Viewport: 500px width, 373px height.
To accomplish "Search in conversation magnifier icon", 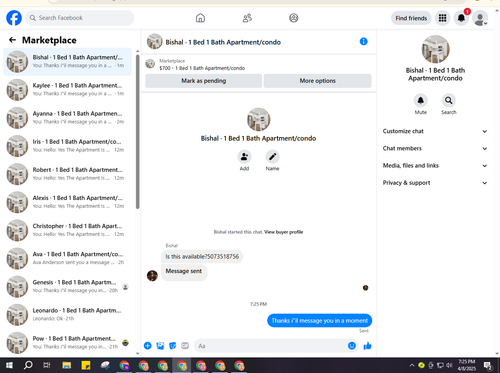I will pos(449,100).
